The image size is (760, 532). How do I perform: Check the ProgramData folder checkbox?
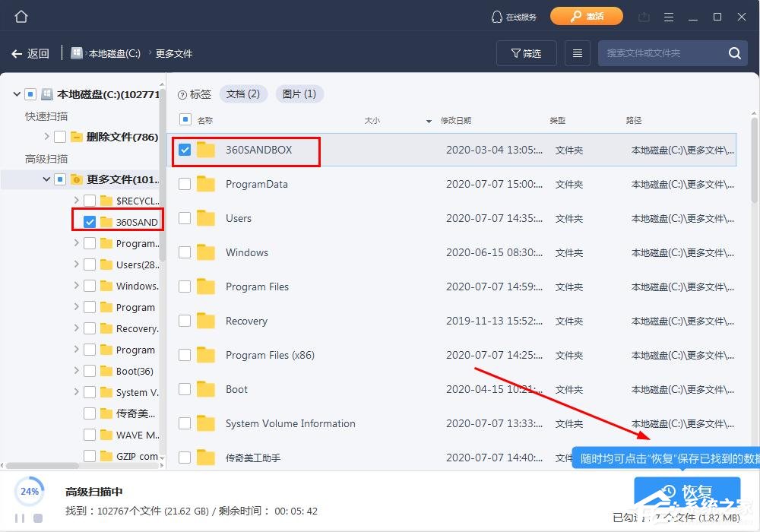[183, 184]
